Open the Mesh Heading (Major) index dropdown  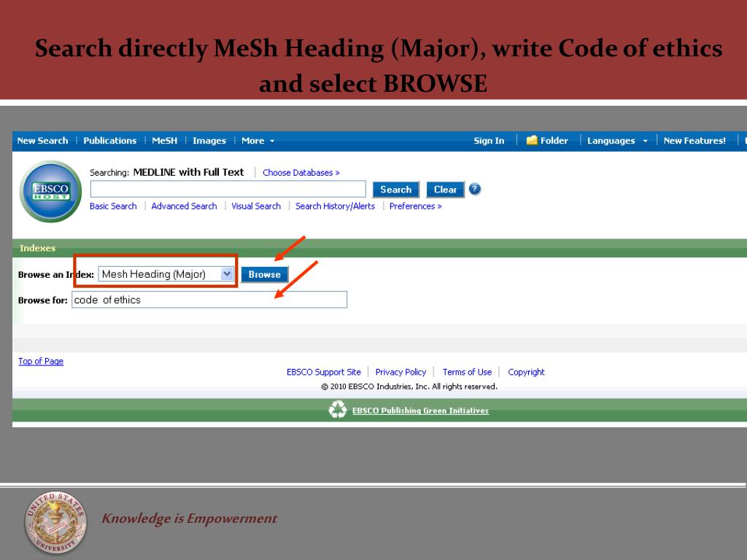click(x=166, y=274)
